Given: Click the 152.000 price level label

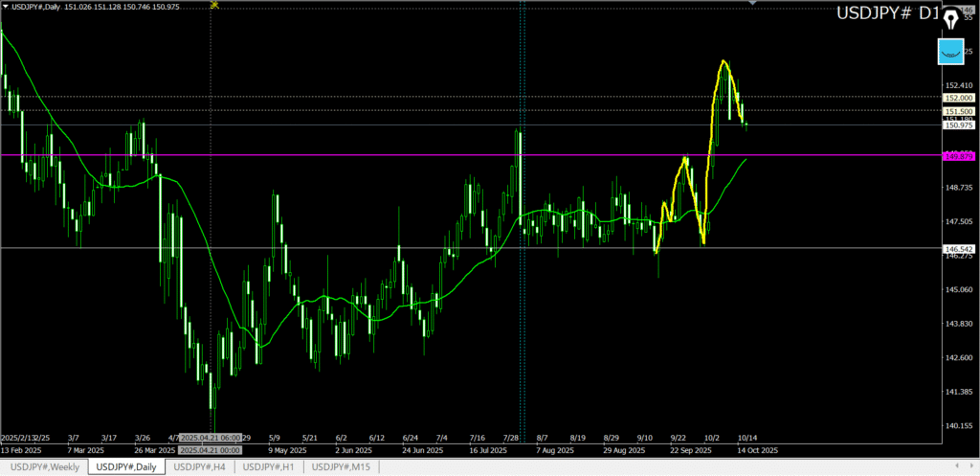Looking at the screenshot, I should point(958,98).
